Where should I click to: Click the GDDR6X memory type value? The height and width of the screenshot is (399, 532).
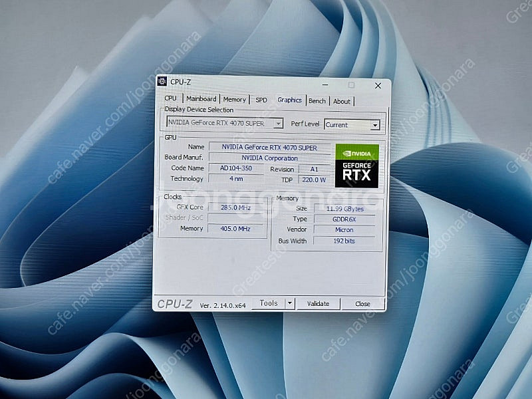point(344,219)
